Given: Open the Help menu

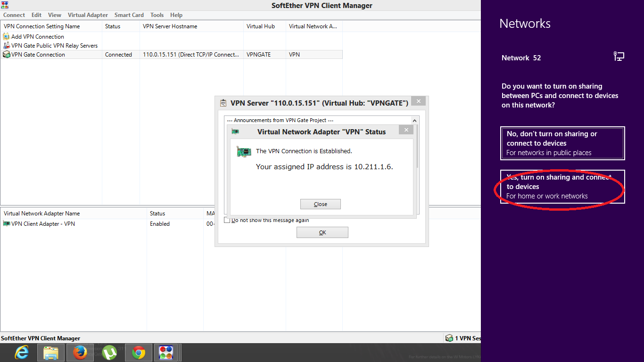Looking at the screenshot, I should coord(176,15).
